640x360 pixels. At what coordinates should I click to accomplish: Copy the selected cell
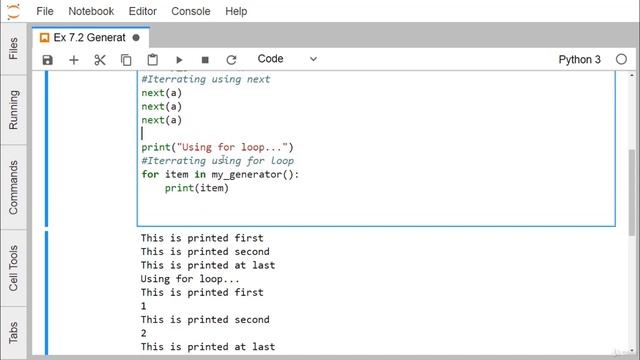coord(126,60)
